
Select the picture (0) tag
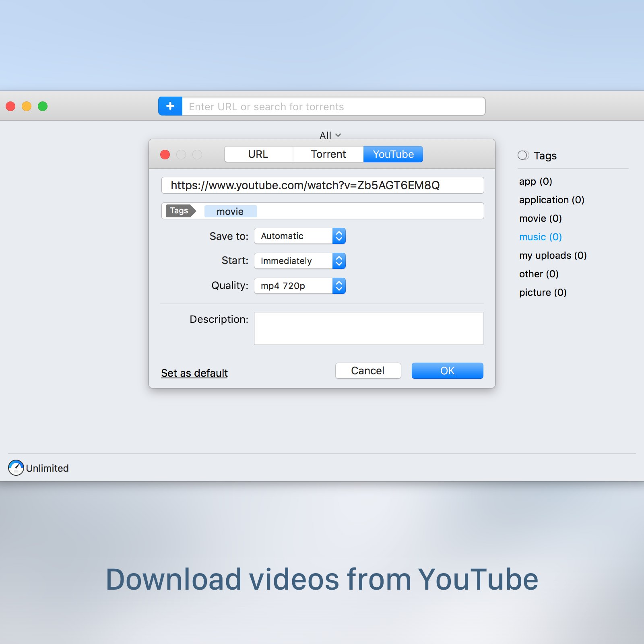click(x=543, y=293)
